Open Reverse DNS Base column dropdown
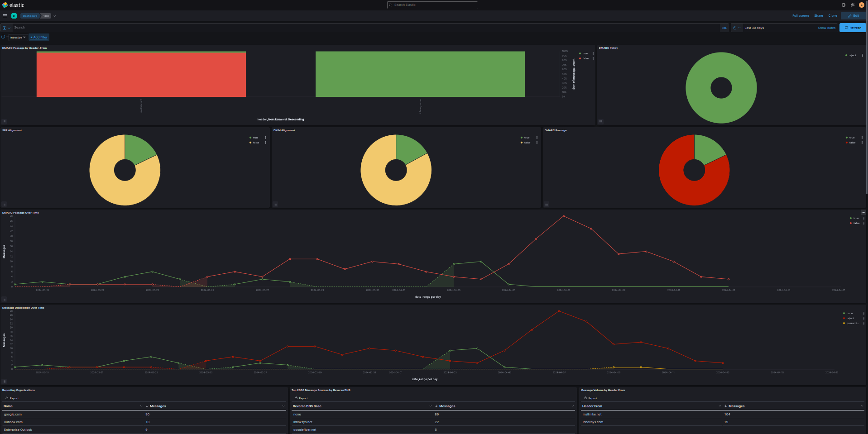The image size is (868, 434). pos(430,406)
